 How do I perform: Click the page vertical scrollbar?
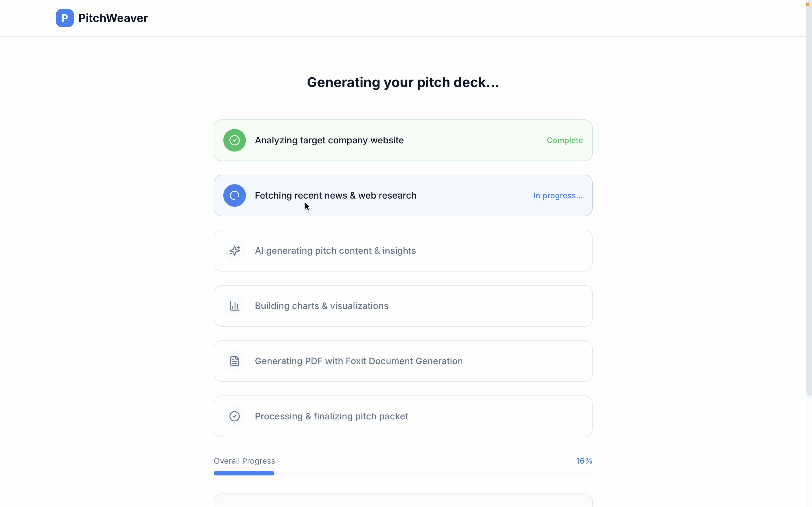click(x=809, y=201)
